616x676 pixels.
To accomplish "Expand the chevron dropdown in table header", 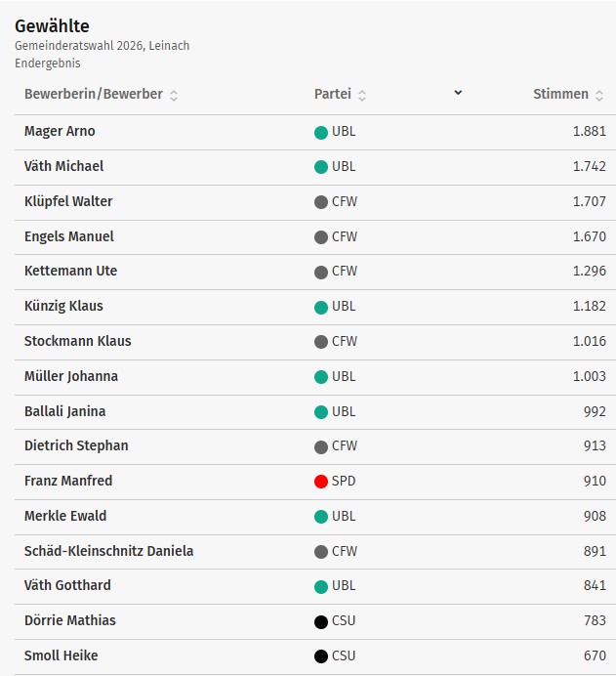I will (x=458, y=93).
